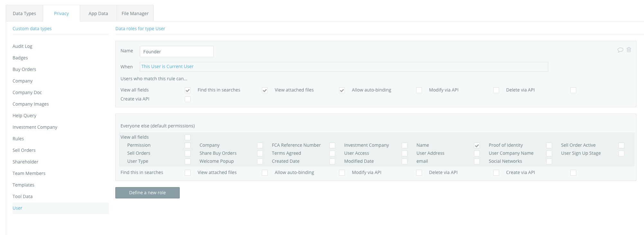Viewport: 644px width, 235px height.
Task: Click Define a new role button
Action: pyautogui.click(x=148, y=193)
